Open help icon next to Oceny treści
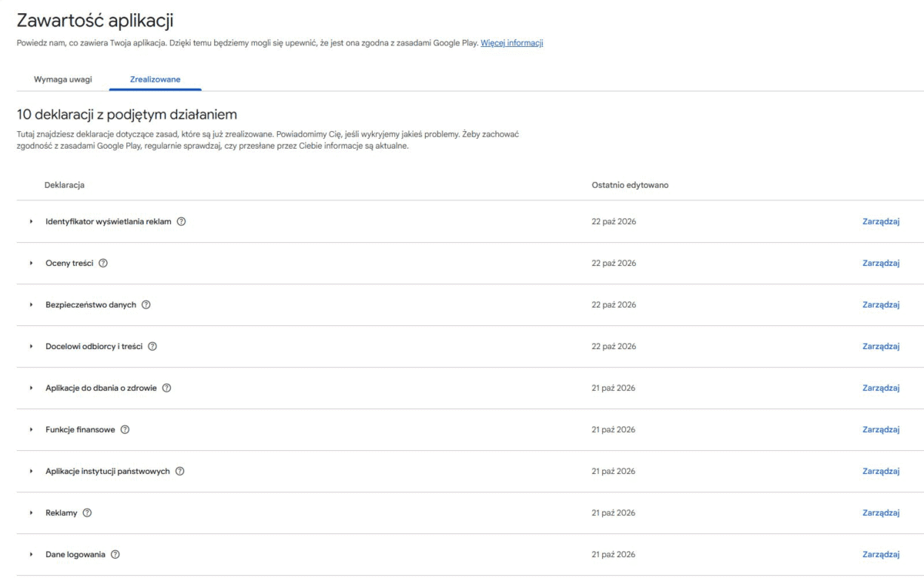Screen dimensions: 924x578 [103, 263]
